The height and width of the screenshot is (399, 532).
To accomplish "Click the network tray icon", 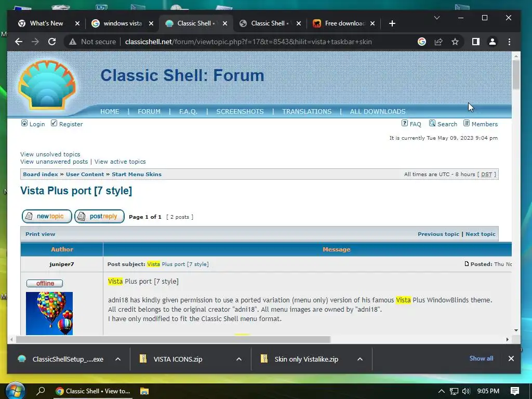I will pos(454,392).
